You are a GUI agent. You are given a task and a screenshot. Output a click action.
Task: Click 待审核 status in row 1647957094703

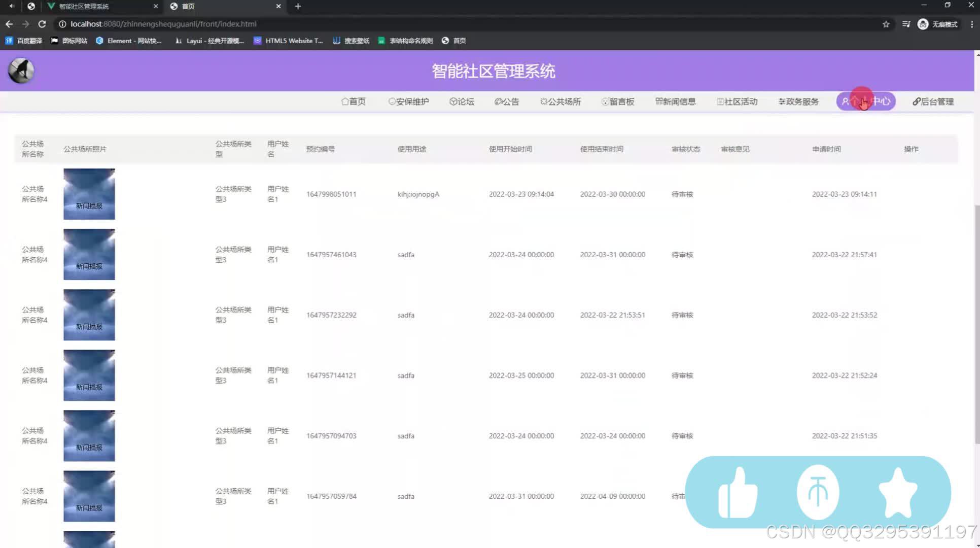(682, 436)
